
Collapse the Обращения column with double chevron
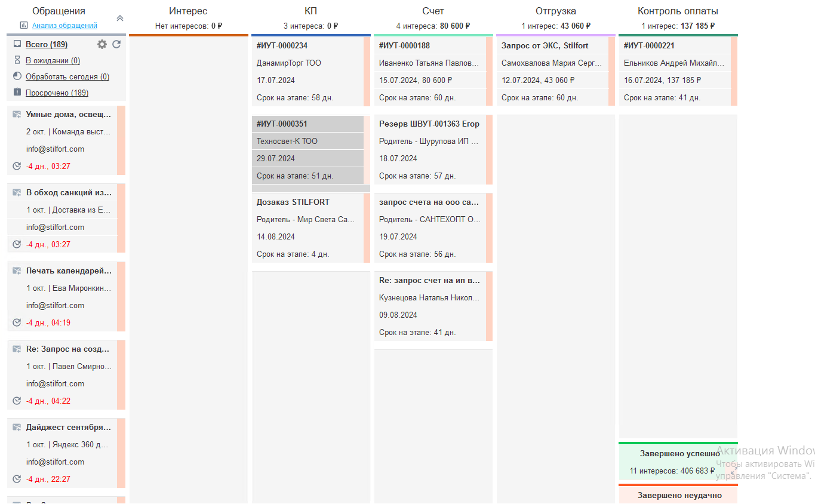119,19
